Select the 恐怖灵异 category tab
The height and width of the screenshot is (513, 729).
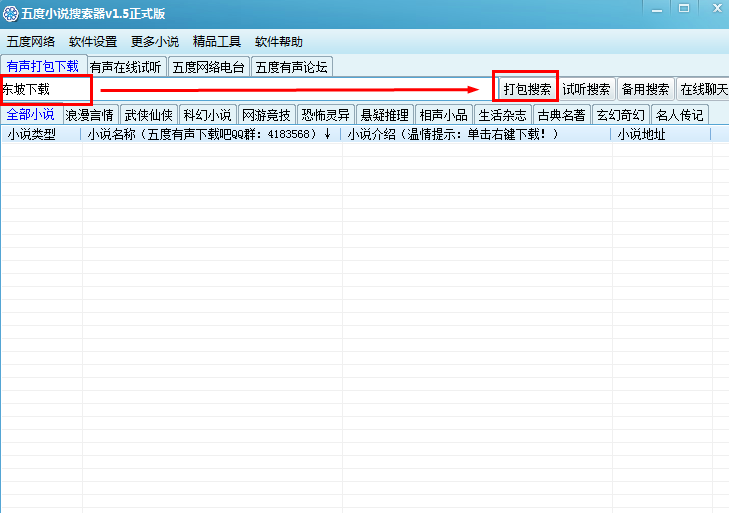[x=325, y=115]
